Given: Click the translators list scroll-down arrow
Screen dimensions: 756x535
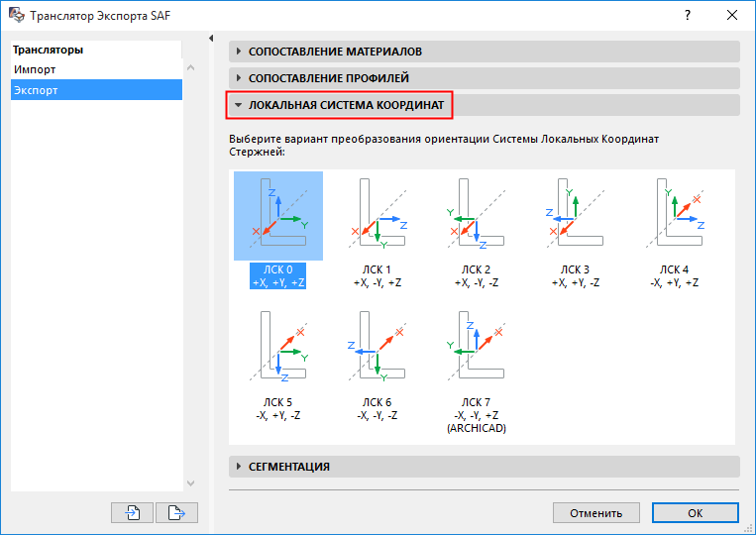Looking at the screenshot, I should pyautogui.click(x=191, y=482).
